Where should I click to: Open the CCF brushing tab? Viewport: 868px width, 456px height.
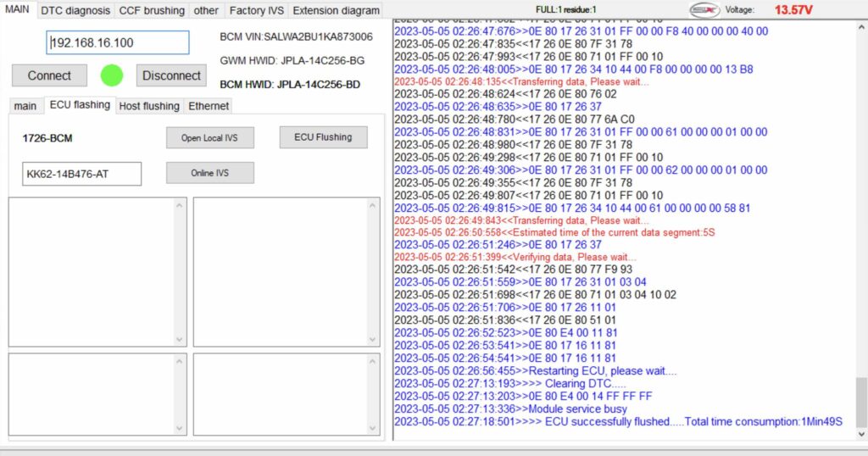coord(152,10)
